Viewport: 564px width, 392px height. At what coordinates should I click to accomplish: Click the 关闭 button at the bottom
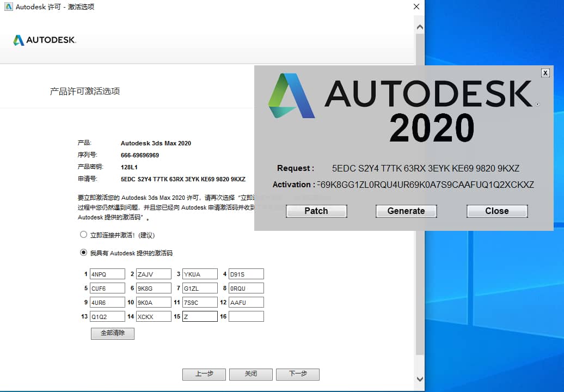(x=250, y=374)
